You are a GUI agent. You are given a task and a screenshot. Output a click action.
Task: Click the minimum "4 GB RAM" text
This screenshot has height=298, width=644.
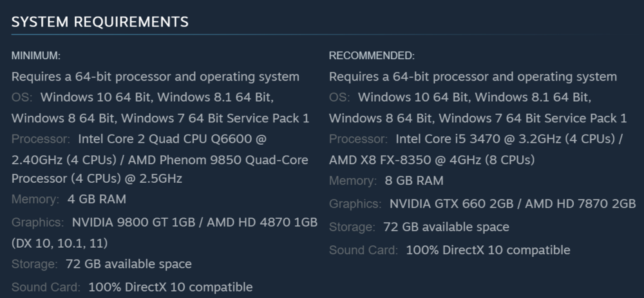(x=97, y=199)
